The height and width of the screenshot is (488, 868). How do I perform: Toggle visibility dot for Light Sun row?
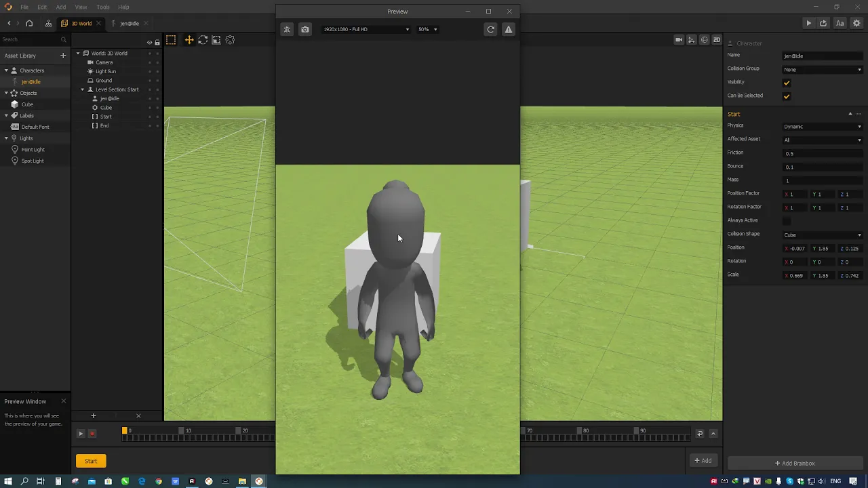[x=149, y=71]
